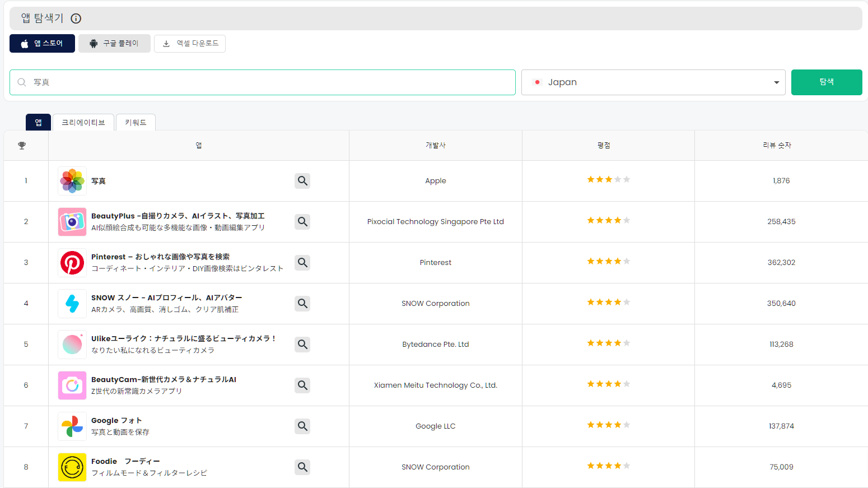The height and width of the screenshot is (488, 868).
Task: Click the 362,302 review count
Action: (x=781, y=263)
